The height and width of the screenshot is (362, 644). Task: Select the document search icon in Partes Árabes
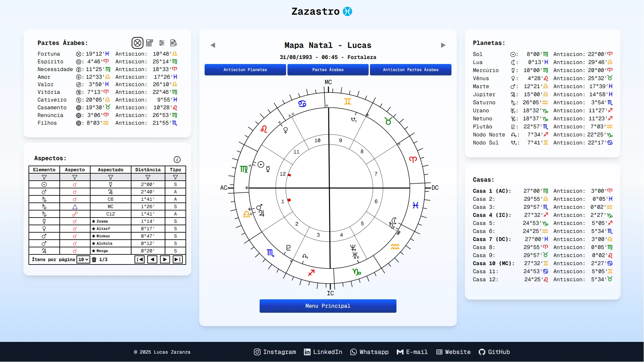pos(173,43)
